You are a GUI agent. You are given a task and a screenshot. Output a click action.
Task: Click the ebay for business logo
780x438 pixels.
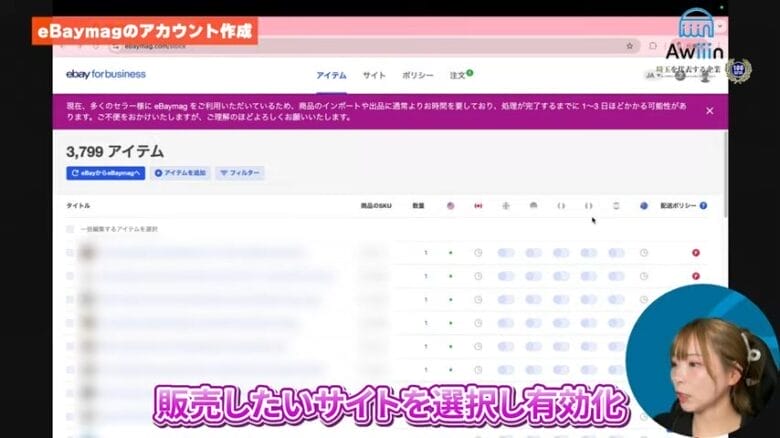coord(105,74)
